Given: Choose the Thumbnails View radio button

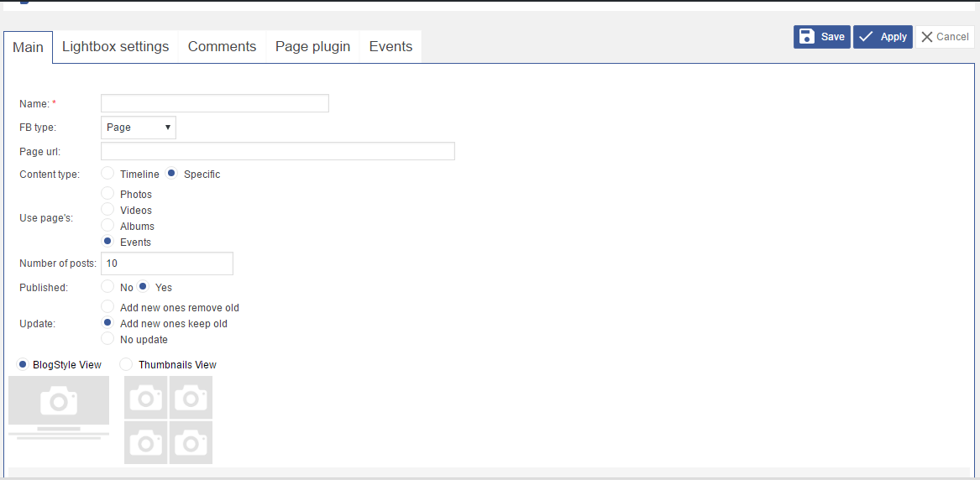Looking at the screenshot, I should pos(126,365).
